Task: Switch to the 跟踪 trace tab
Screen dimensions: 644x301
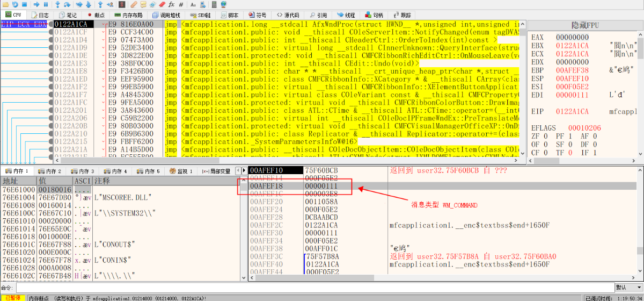Action: click(402, 15)
